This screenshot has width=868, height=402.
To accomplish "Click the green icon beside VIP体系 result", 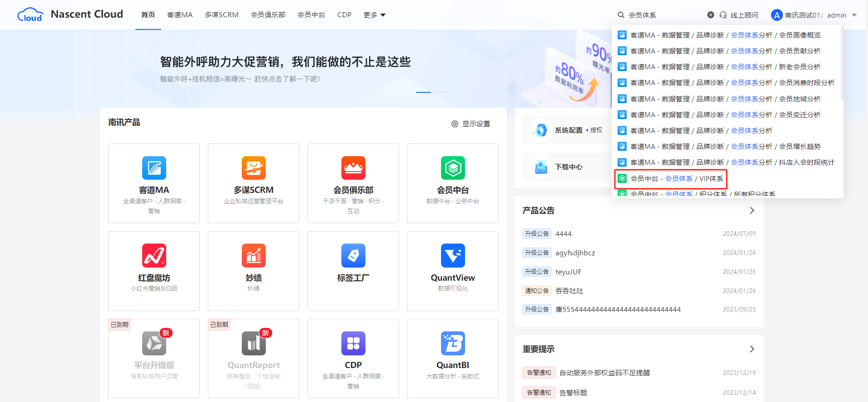I will pyautogui.click(x=622, y=178).
